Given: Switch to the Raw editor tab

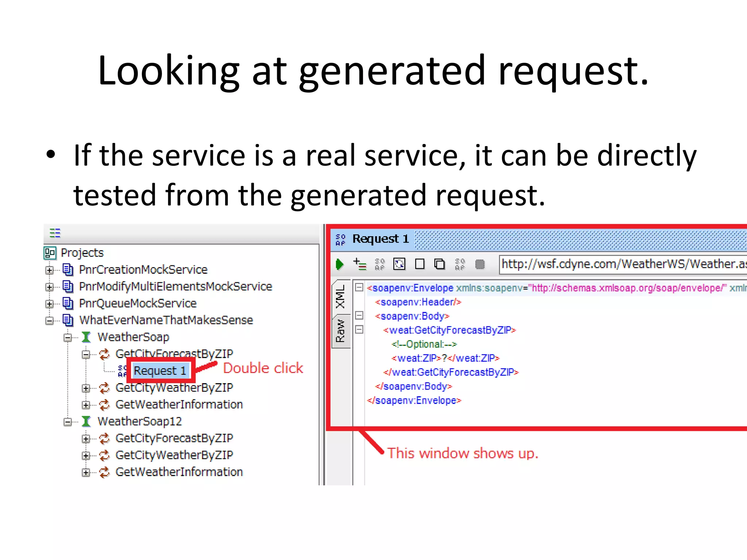Looking at the screenshot, I should 341,331.
